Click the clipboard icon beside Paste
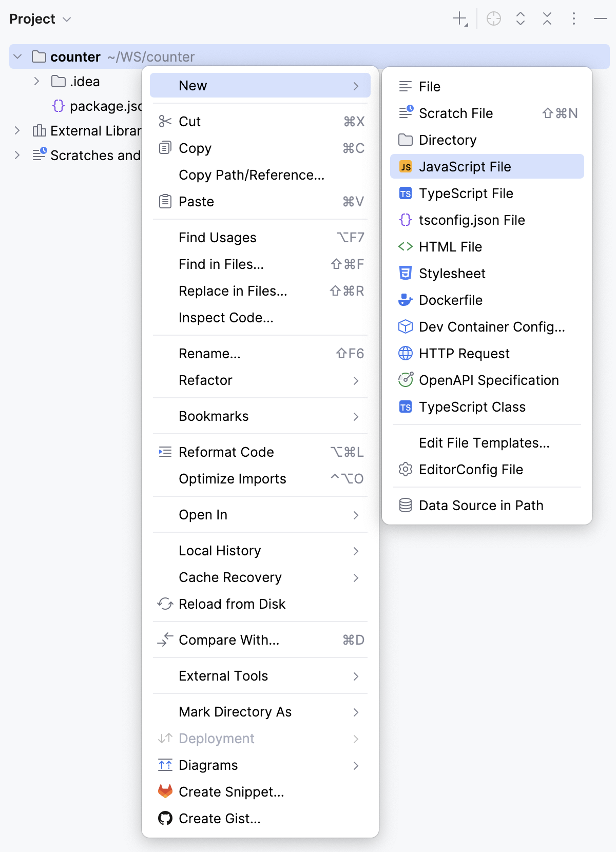The image size is (616, 852). coord(165,202)
